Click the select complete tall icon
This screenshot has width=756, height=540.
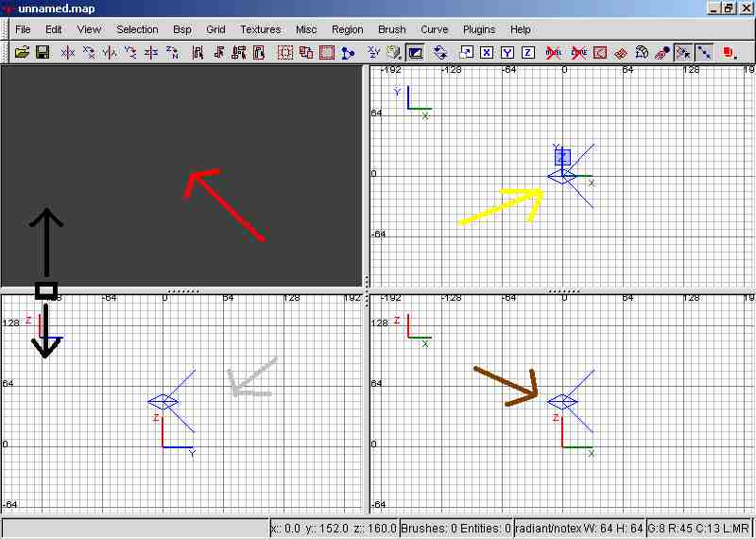point(198,52)
